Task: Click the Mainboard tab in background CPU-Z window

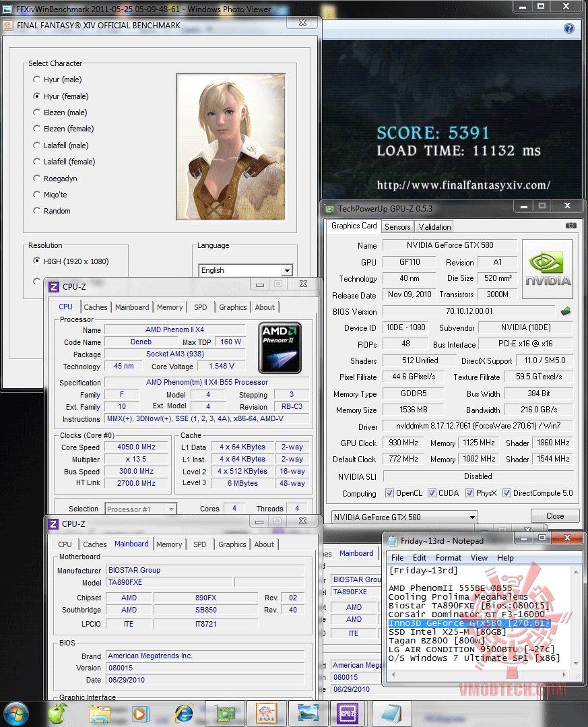Action: tap(356, 553)
